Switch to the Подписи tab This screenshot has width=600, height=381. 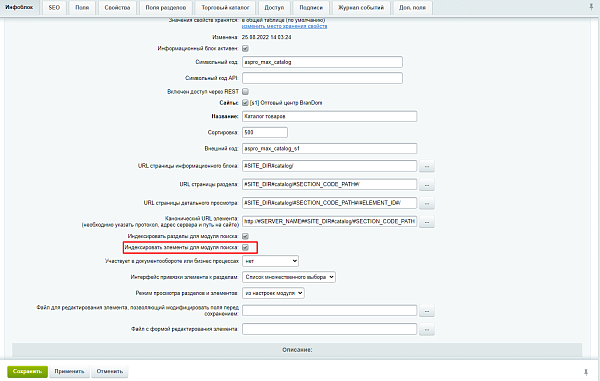(311, 8)
